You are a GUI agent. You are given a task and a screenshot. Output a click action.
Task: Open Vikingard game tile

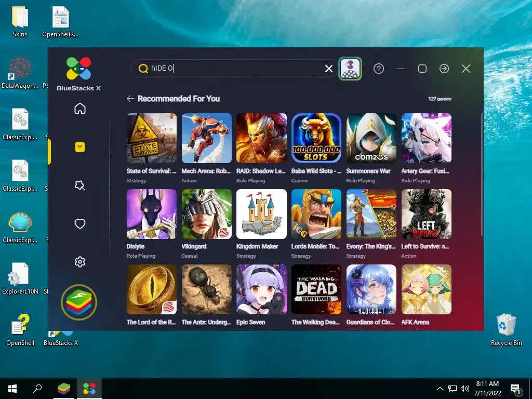207,214
